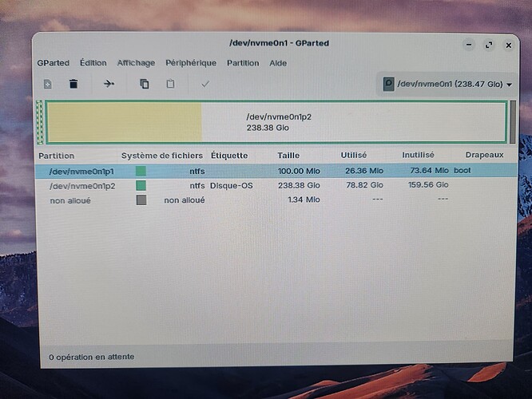Click the gray swatch for non alloué
Screen dimensions: 532x399
point(141,200)
